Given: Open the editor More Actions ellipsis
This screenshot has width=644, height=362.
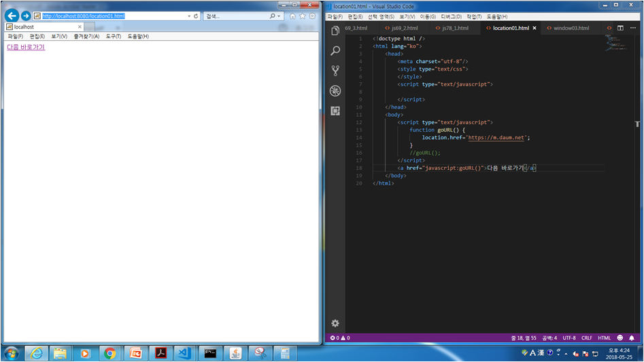Looking at the screenshot, I should click(633, 28).
